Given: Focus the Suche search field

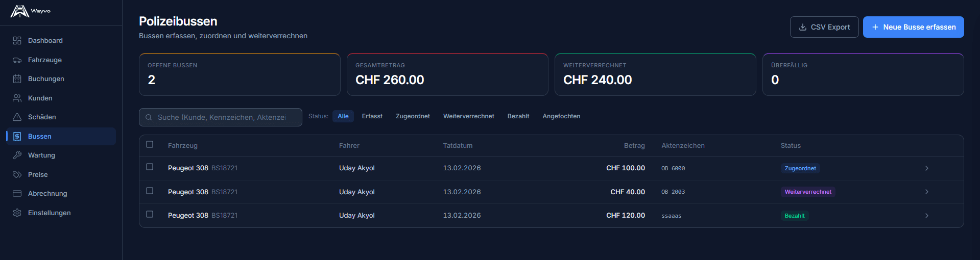Looking at the screenshot, I should coord(221,117).
